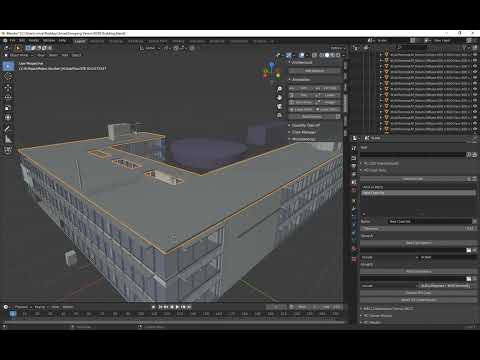Select the Measure tool in viewport toolbar

pos(8,139)
